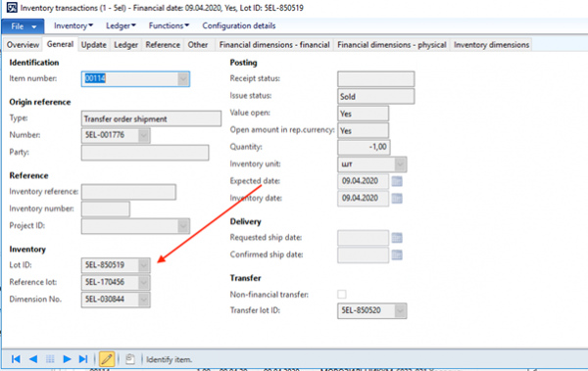The height and width of the screenshot is (371, 588).
Task: Open Configuration details
Action: 239,25
